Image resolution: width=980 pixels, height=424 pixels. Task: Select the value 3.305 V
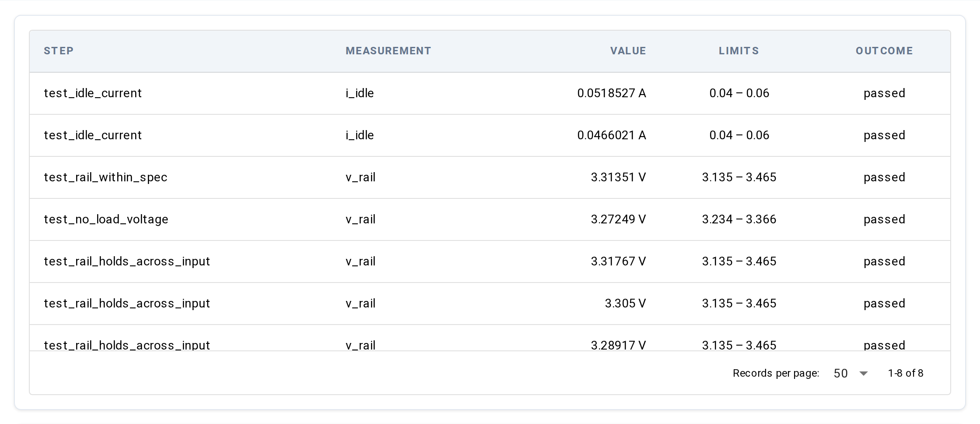click(x=625, y=303)
